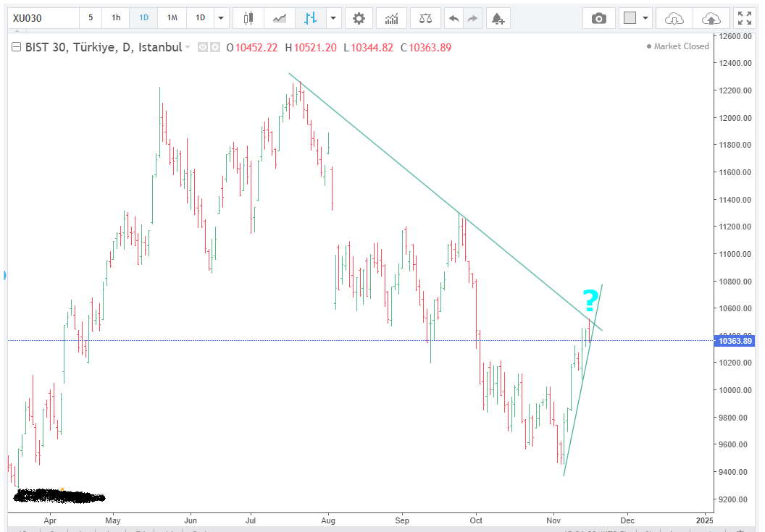Select the 1M interval

click(x=172, y=18)
